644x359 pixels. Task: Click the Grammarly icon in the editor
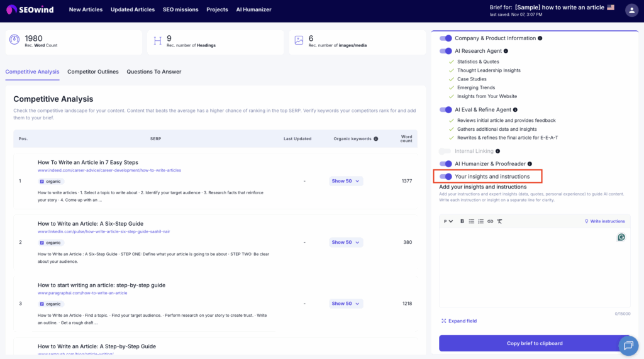point(621,237)
